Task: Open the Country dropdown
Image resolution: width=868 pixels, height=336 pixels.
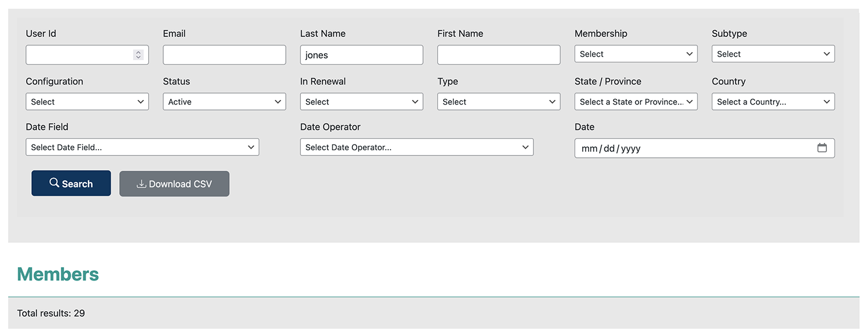Action: point(773,102)
